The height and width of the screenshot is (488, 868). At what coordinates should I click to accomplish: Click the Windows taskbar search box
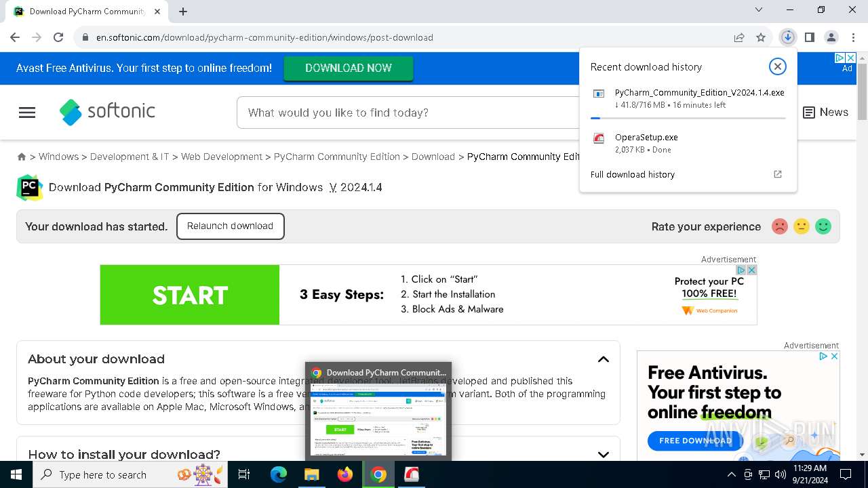(x=130, y=474)
